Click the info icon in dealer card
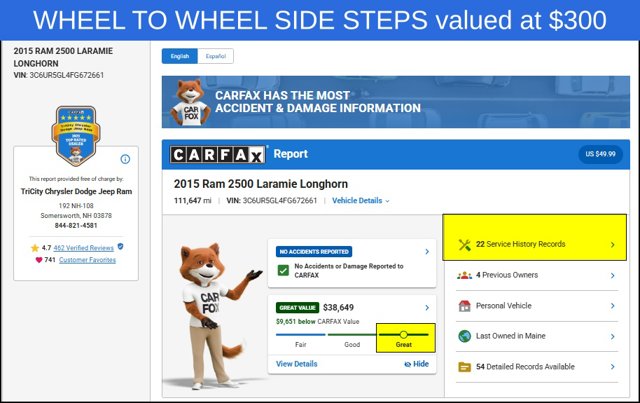 click(x=125, y=159)
